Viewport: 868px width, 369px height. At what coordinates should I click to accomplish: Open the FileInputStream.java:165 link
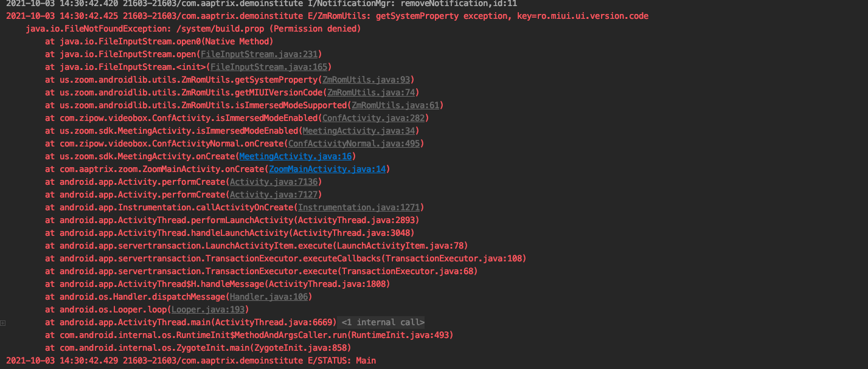268,67
